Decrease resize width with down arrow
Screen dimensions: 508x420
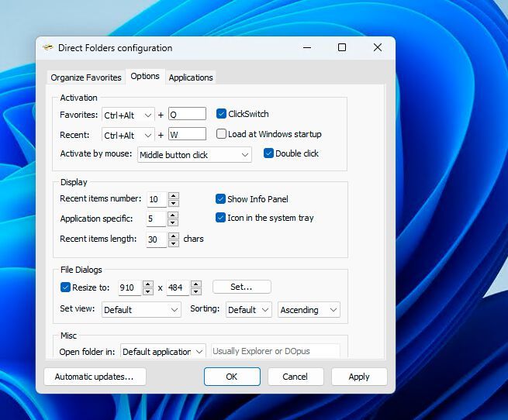(x=148, y=291)
